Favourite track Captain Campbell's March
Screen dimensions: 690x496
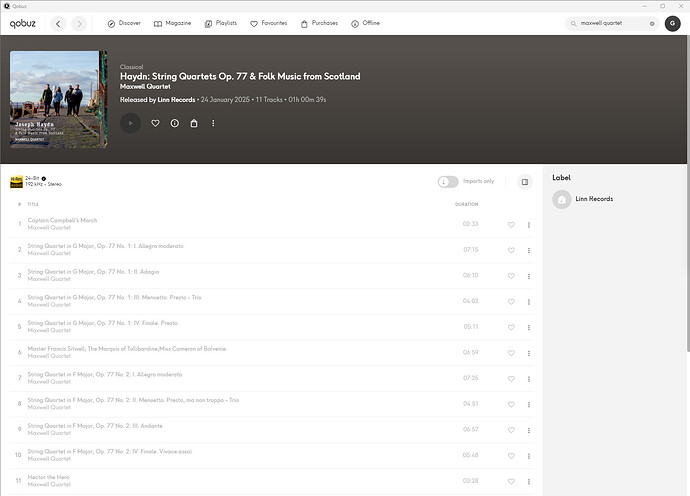pos(511,225)
